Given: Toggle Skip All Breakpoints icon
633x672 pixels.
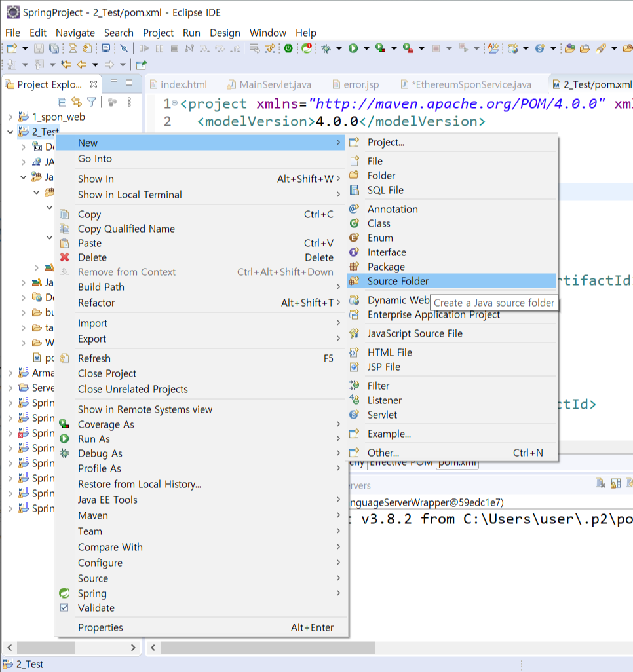Looking at the screenshot, I should click(x=124, y=48).
